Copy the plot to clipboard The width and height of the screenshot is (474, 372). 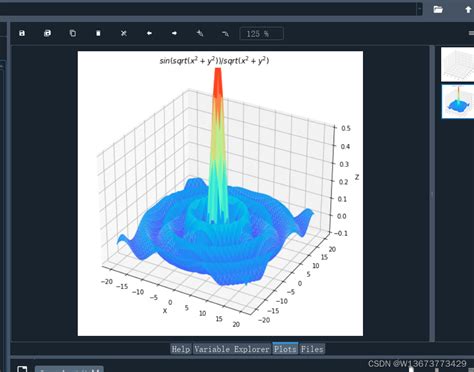(73, 33)
